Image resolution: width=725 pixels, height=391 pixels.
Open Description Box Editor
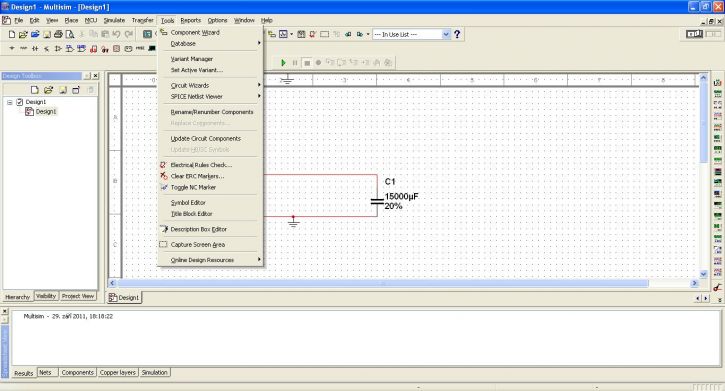[x=210, y=229]
